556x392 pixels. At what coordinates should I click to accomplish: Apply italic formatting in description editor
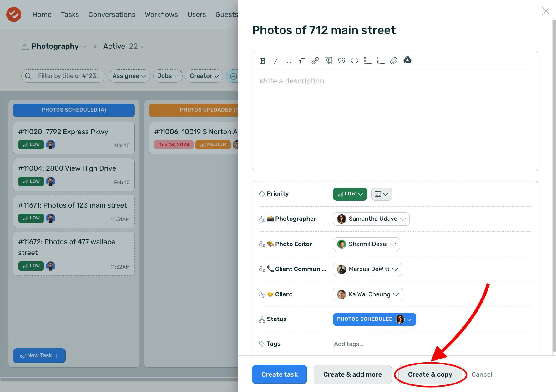[275, 61]
